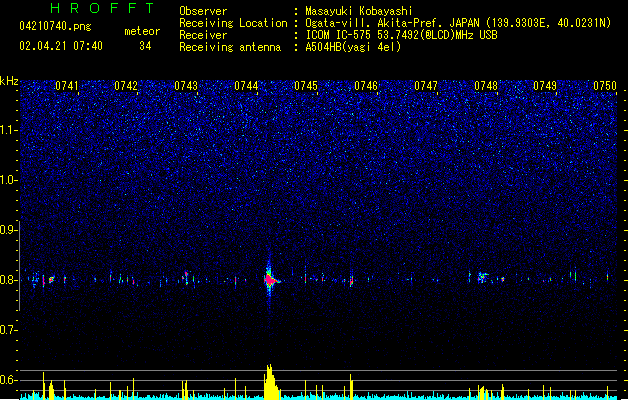Click the Receiving antenna label

pos(230,47)
